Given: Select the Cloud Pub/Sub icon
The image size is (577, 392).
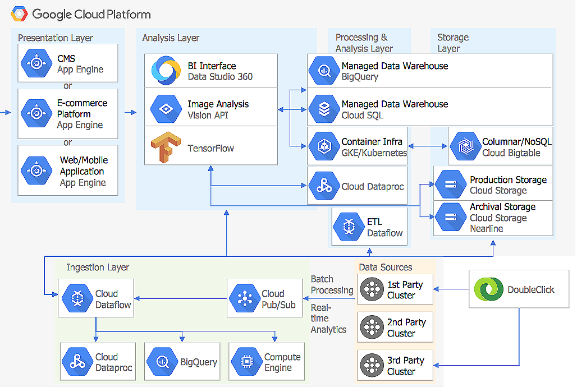Looking at the screenshot, I should coord(245,299).
